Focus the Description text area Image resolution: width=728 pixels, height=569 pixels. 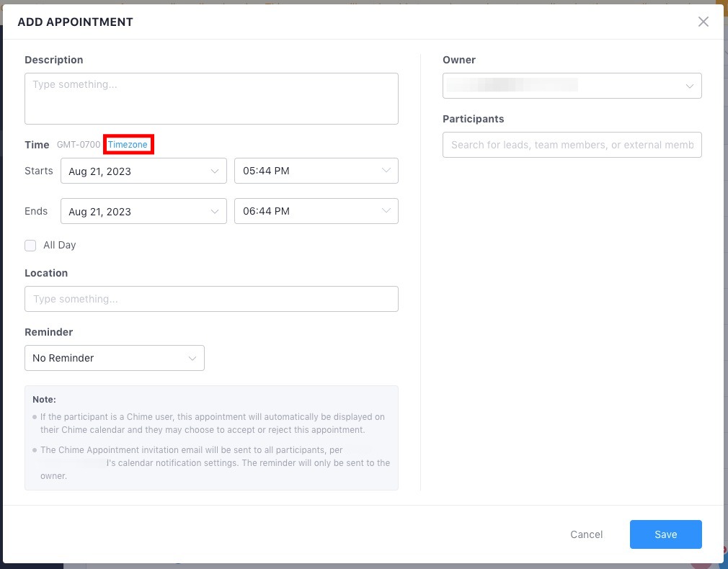pyautogui.click(x=211, y=99)
